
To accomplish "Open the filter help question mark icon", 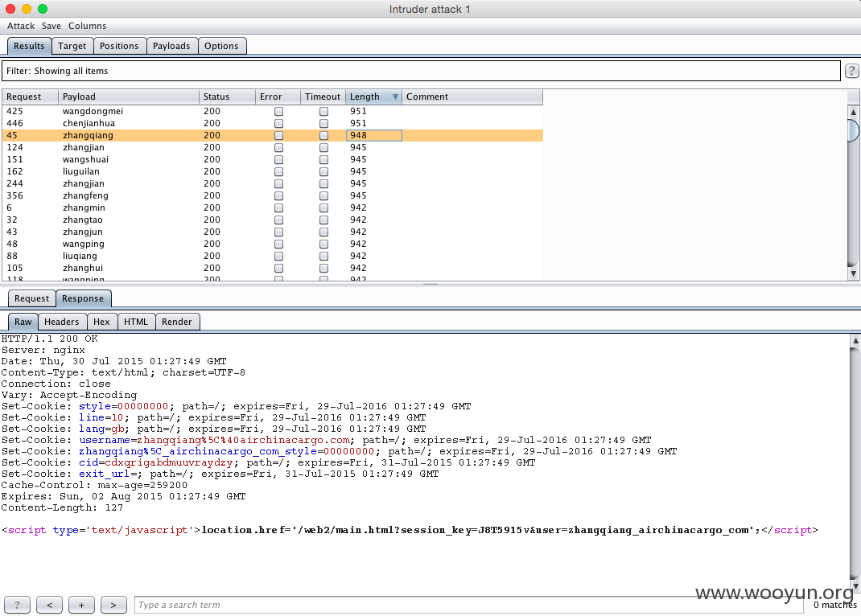I will pos(851,71).
